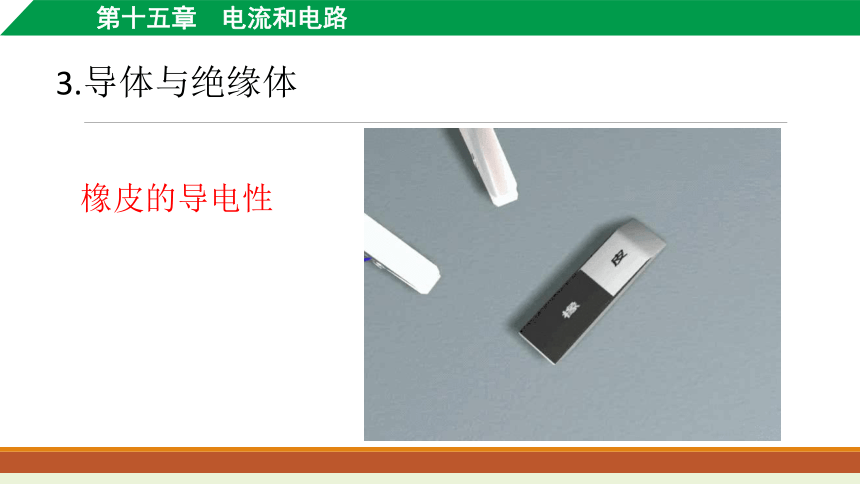Click the 电流和电路 header title
Image resolution: width=860 pixels, height=484 pixels.
tap(285, 18)
